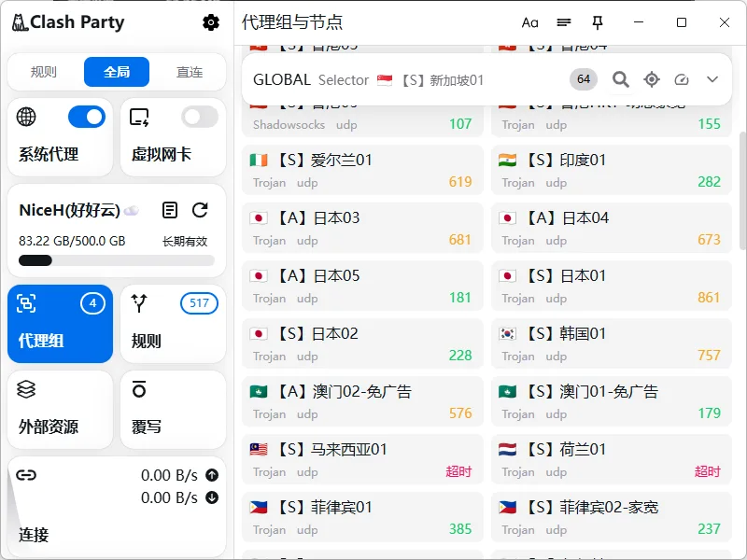Click the 64 node count badge
Viewport: 747px width, 560px height.
pos(584,79)
